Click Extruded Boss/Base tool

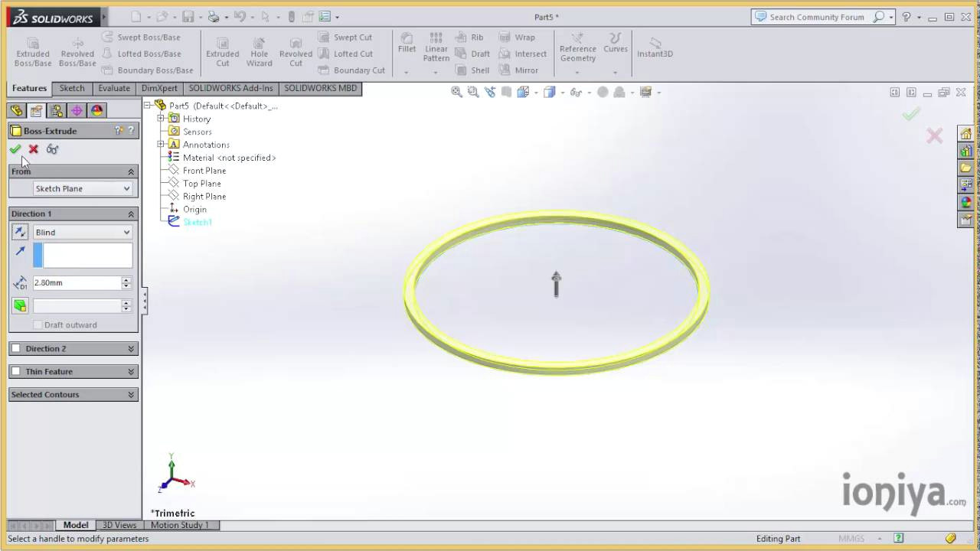tap(33, 52)
